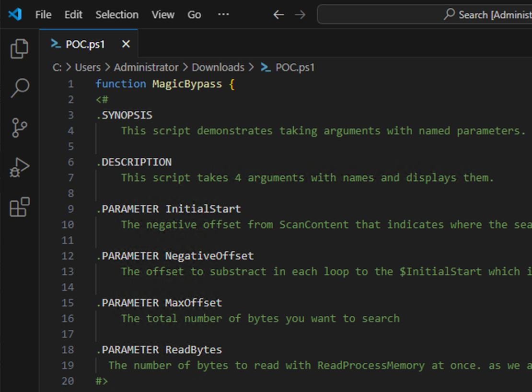Click 'This script demonstrates taking arguments' text
This screenshot has width=532, height=392.
(251, 131)
